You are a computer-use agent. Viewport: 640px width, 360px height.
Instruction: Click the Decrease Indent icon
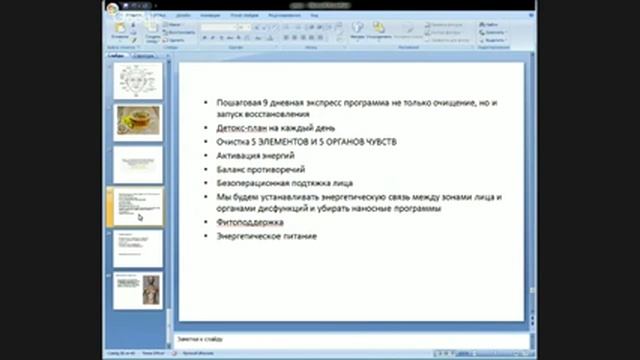(x=311, y=27)
